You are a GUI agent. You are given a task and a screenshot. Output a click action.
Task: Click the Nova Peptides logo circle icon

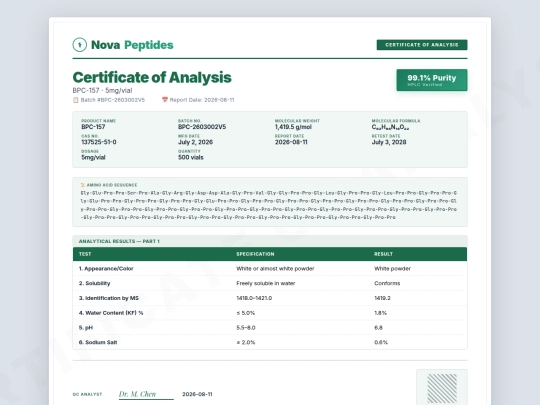click(80, 45)
